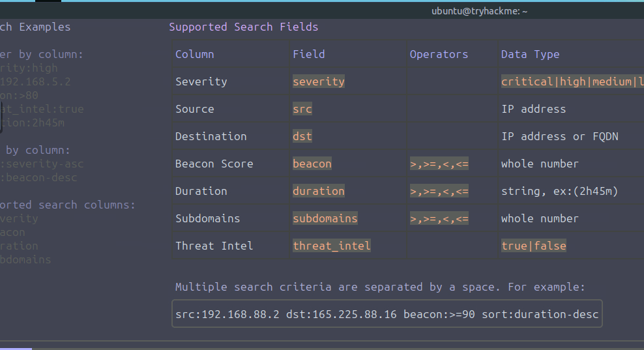Image resolution: width=644 pixels, height=350 pixels.
Task: Click the dimmed ':severity-asc' sort example
Action: point(42,164)
